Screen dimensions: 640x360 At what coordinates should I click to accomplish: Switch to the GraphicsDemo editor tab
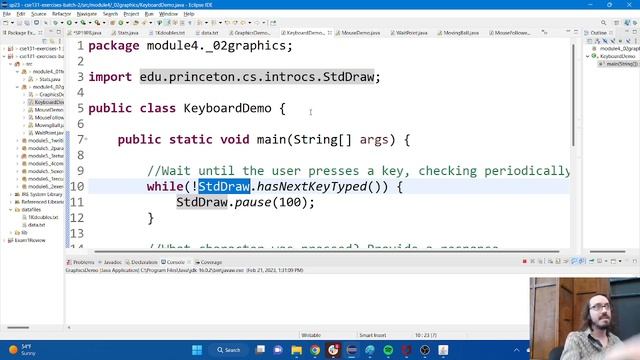[249, 33]
